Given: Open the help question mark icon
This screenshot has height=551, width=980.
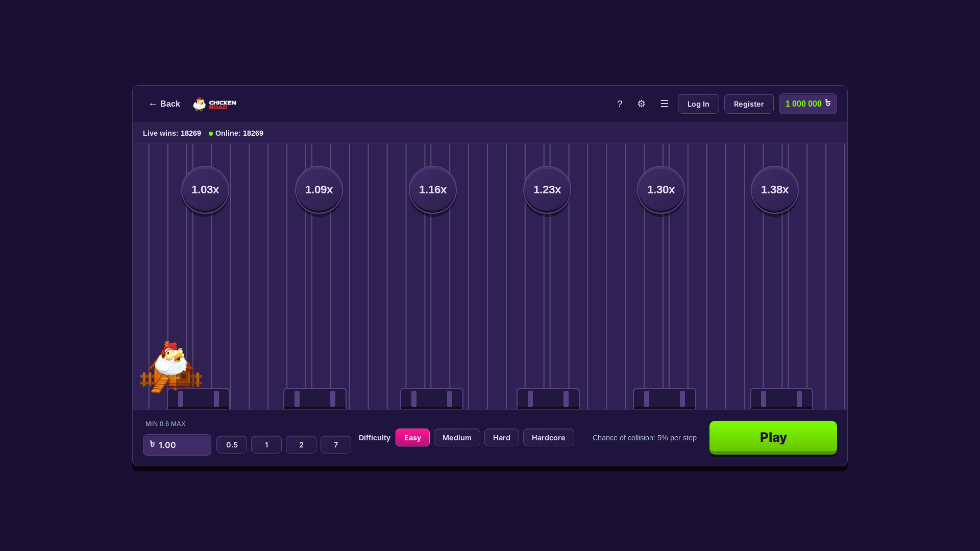Looking at the screenshot, I should pyautogui.click(x=620, y=104).
